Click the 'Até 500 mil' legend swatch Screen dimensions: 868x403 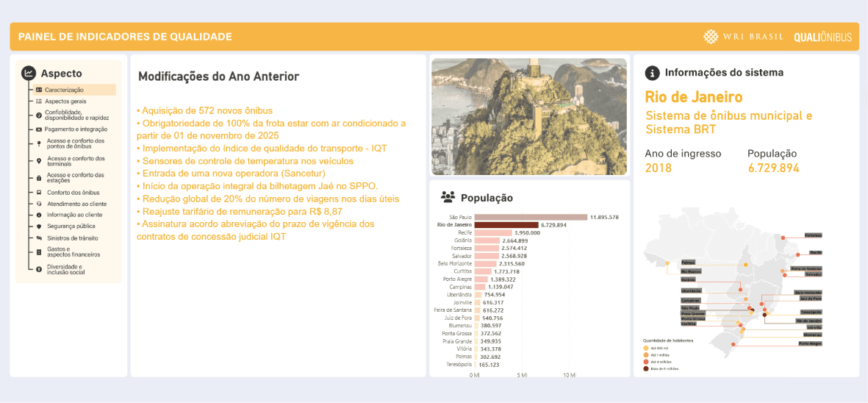(645, 348)
